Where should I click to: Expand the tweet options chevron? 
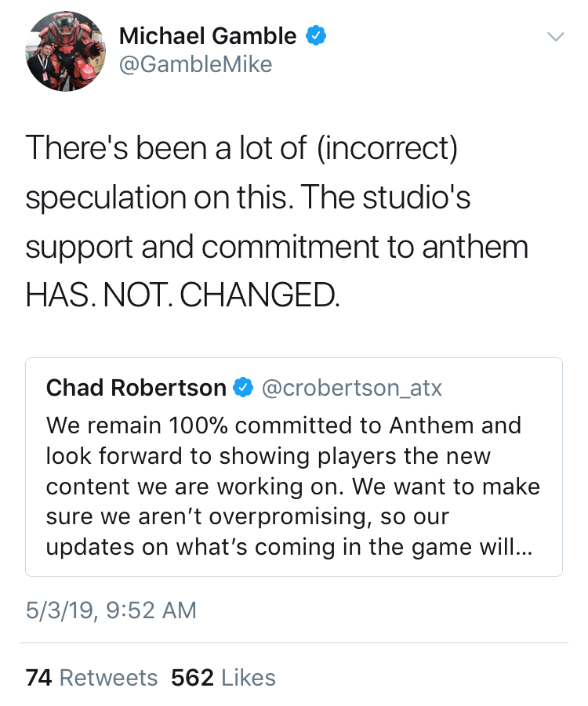tap(556, 37)
